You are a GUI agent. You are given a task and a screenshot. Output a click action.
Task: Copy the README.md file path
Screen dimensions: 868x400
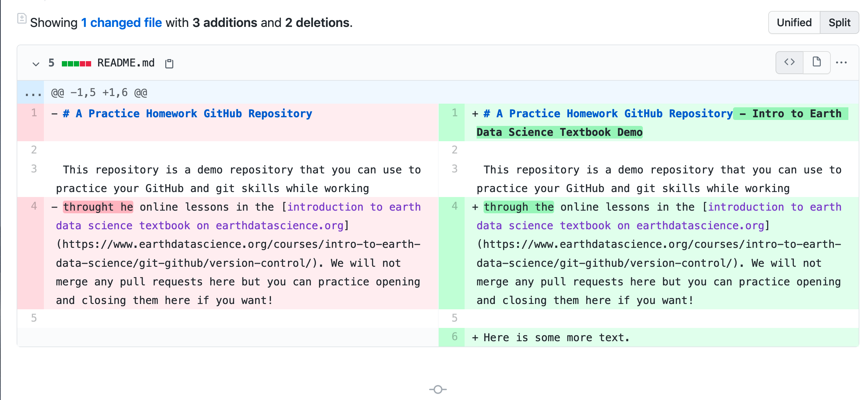(169, 63)
